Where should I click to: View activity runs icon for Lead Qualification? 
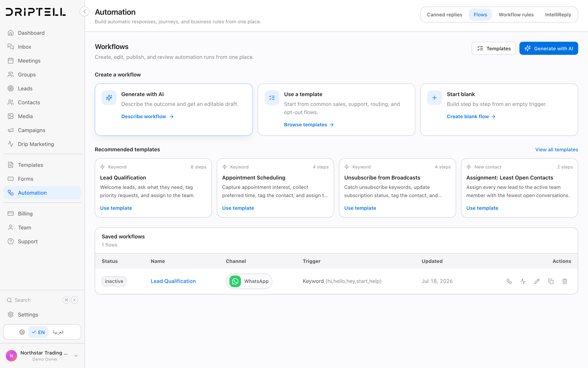(523, 281)
